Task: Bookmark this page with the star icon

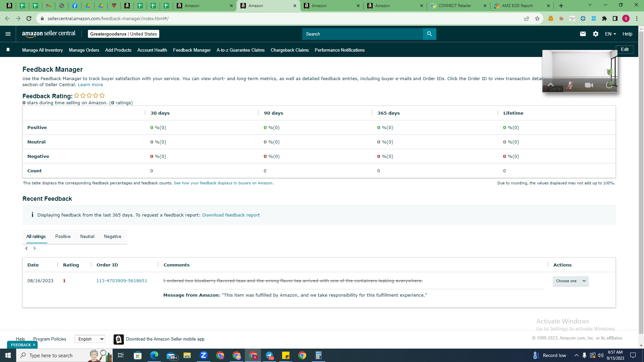Action: (x=537, y=18)
